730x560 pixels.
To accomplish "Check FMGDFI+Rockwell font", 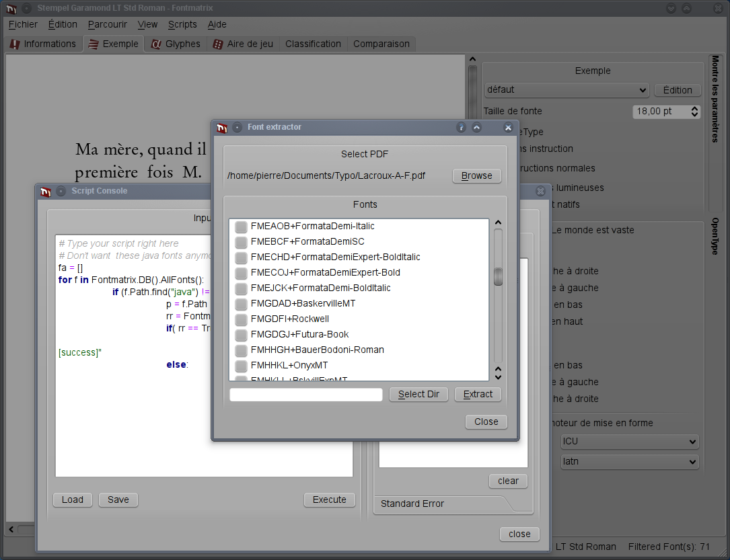I will [x=241, y=319].
